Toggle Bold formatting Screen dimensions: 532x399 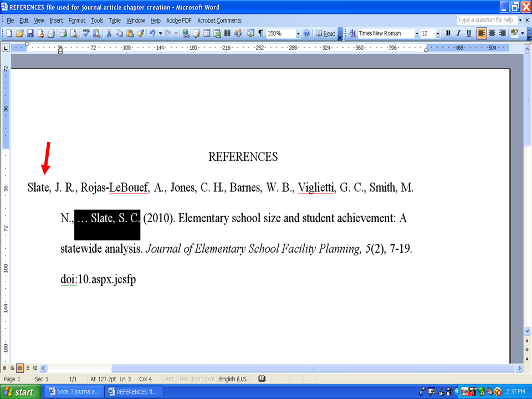coord(448,33)
